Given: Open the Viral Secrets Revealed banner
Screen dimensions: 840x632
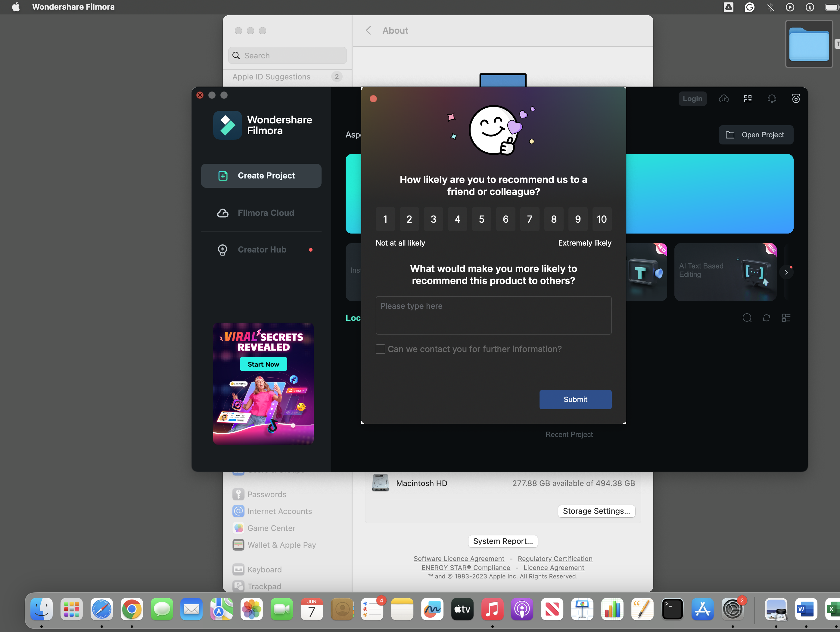Looking at the screenshot, I should [263, 383].
